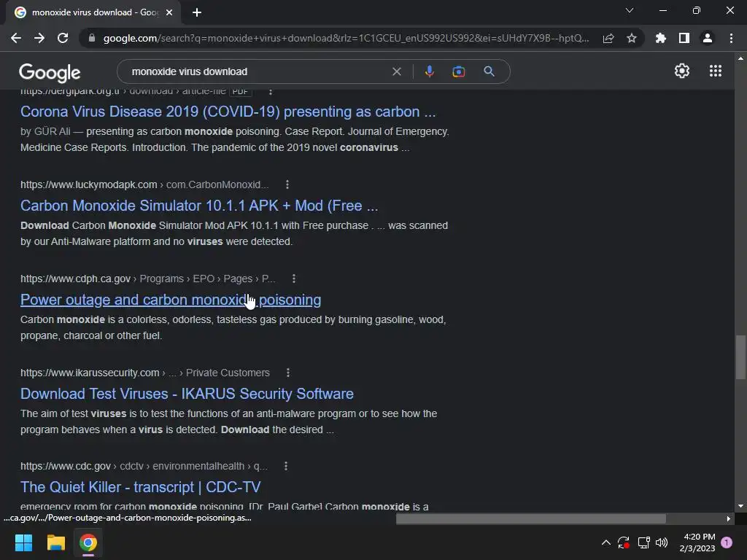Toggle Chrome side panel
Image resolution: width=747 pixels, height=560 pixels.
click(x=684, y=38)
